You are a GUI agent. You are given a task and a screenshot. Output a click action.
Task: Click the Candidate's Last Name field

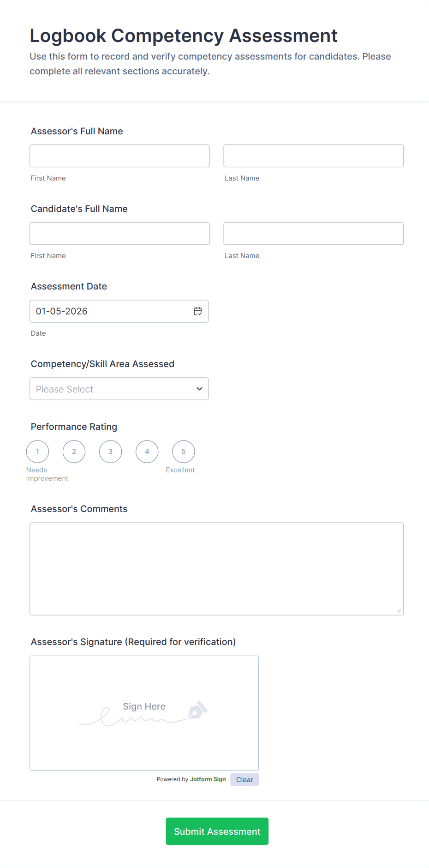tap(313, 233)
